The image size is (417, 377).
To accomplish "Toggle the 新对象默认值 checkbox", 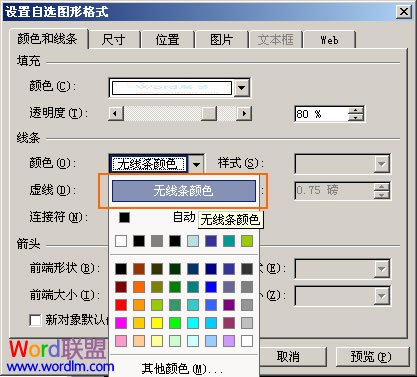I will (35, 320).
